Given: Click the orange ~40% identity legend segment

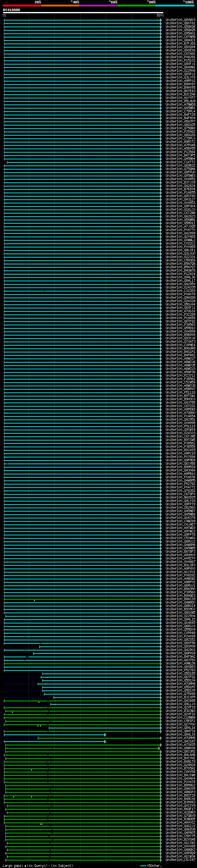Looking at the screenshot, I should [61, 6].
